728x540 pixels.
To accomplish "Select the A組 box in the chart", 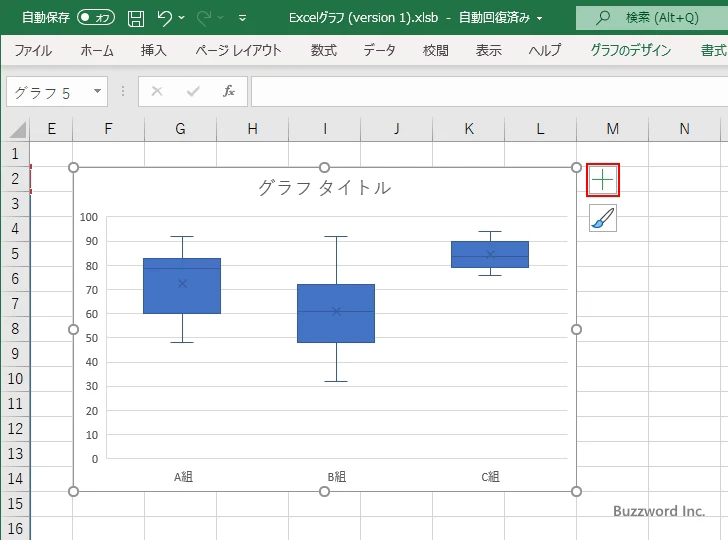I will [182, 286].
